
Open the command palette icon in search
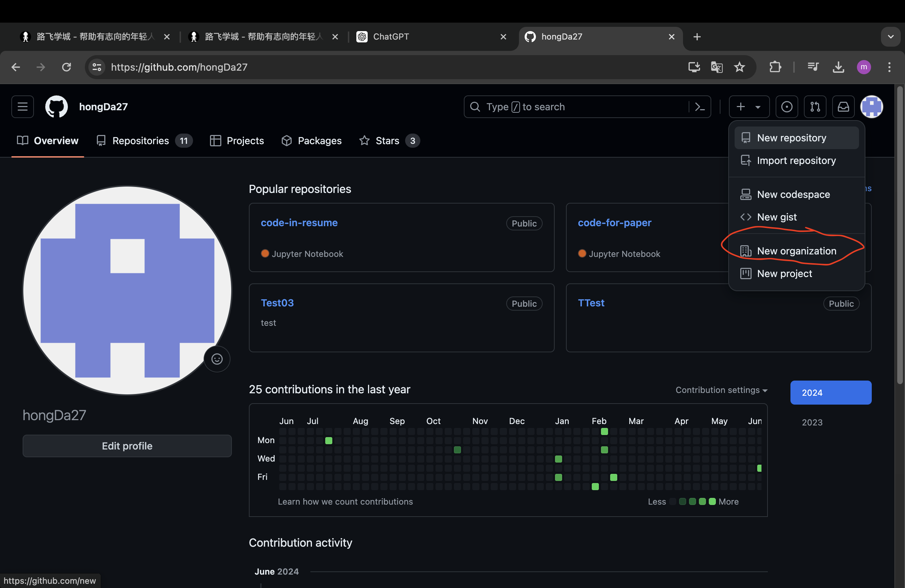tap(700, 107)
